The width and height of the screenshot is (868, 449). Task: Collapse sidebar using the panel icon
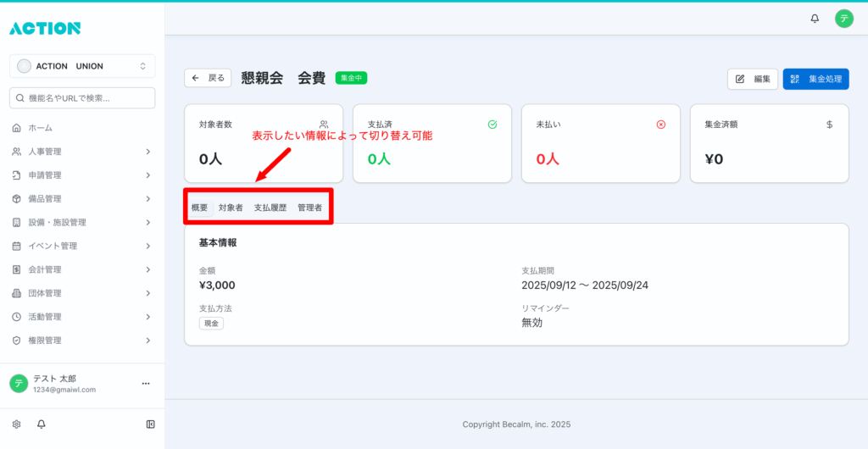click(x=150, y=424)
